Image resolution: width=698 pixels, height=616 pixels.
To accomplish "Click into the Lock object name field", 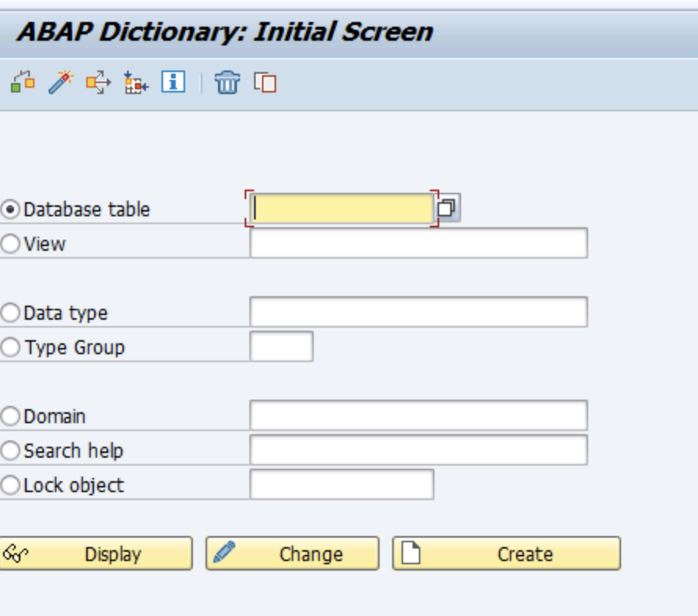I will point(341,484).
